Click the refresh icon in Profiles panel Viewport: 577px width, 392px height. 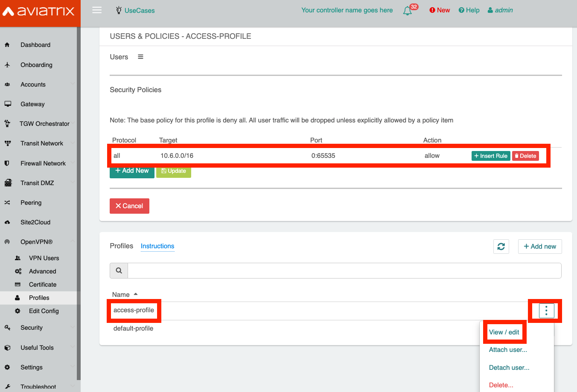point(501,246)
